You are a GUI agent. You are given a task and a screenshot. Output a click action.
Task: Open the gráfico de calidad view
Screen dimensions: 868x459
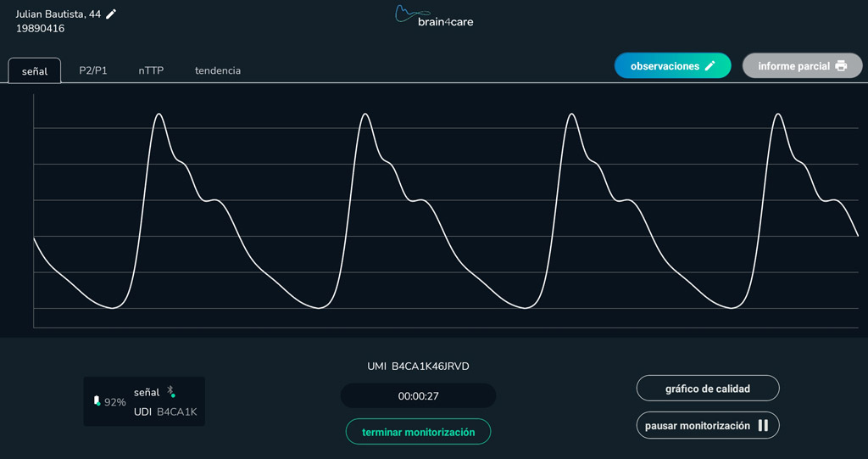point(708,389)
